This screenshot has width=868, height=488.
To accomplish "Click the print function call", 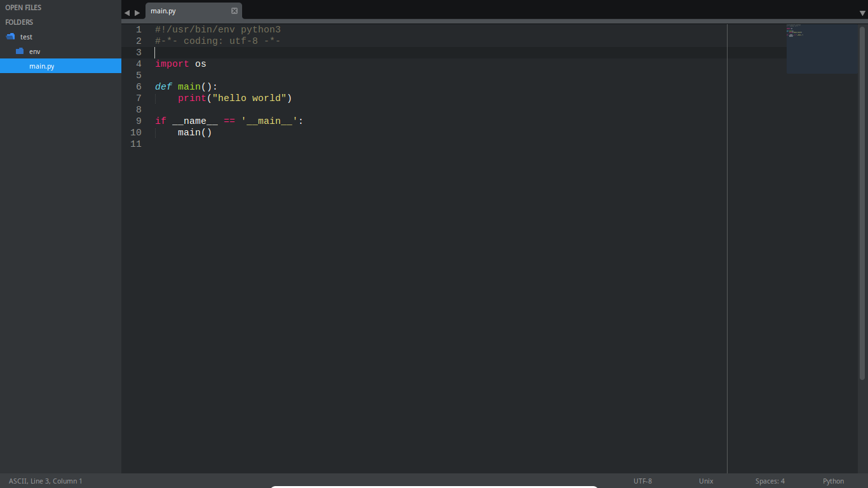I will coord(192,98).
